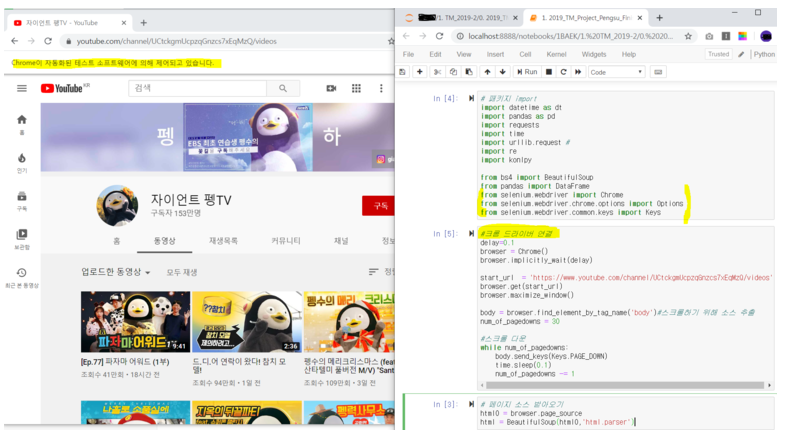Viewport: 785px width, 434px height.
Task: Toggle run marker on cell In [4]
Action: pyautogui.click(x=471, y=98)
